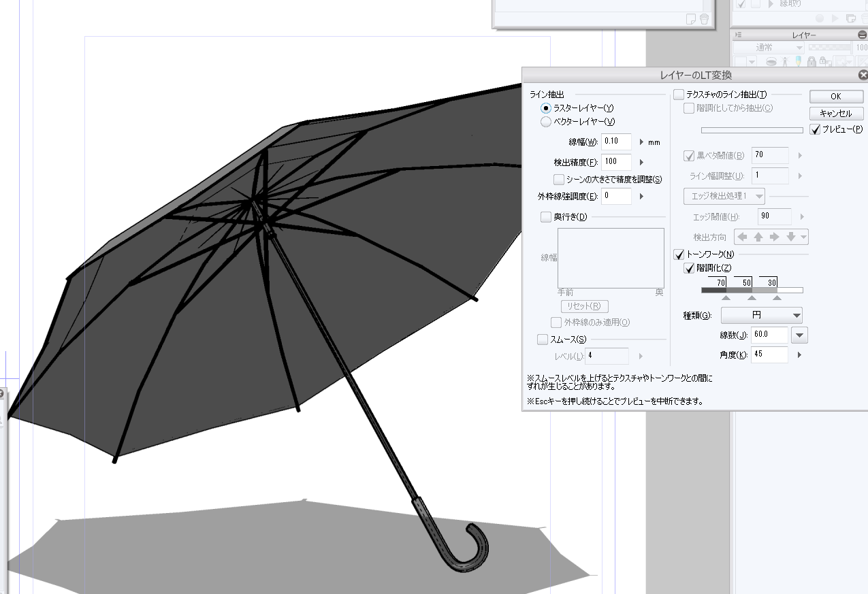Click the duplicate icon in auto action panel
This screenshot has width=868, height=594.
tap(850, 18)
